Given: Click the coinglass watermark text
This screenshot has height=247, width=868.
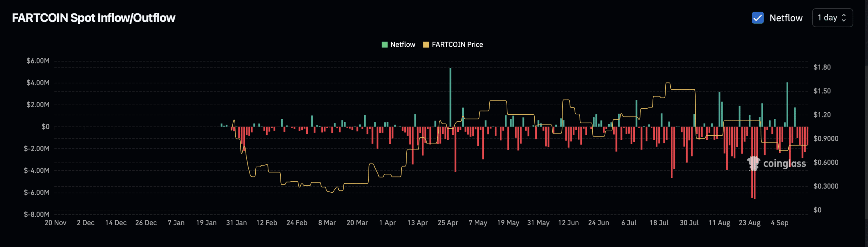Looking at the screenshot, I should 784,164.
